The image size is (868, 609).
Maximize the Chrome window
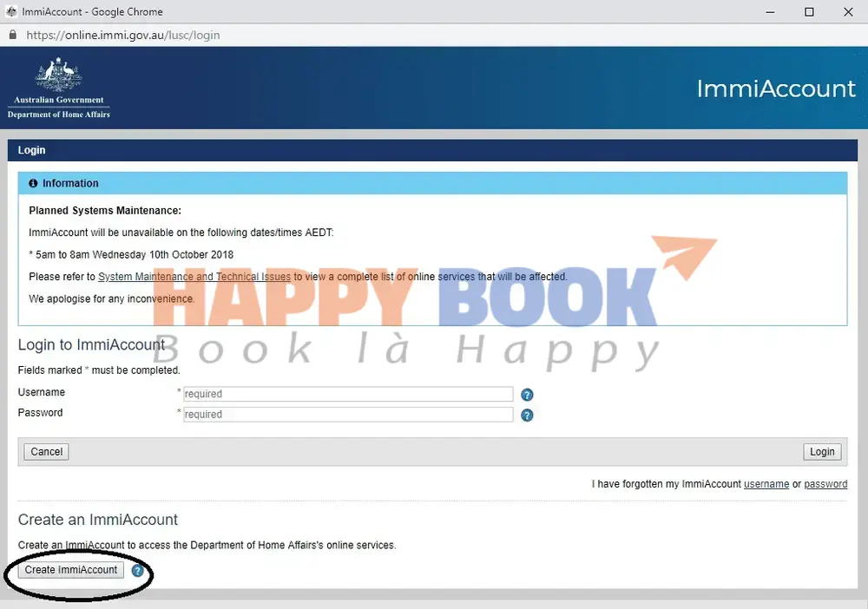(809, 12)
